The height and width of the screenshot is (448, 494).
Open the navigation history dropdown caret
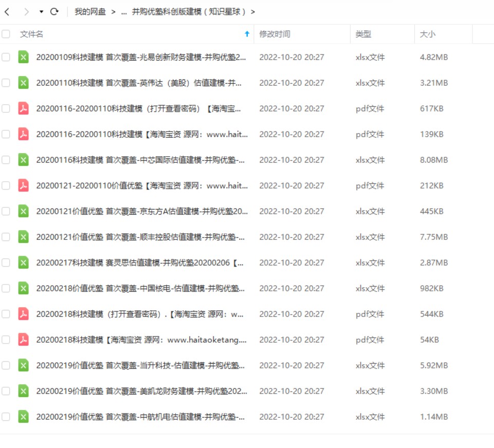click(x=41, y=12)
